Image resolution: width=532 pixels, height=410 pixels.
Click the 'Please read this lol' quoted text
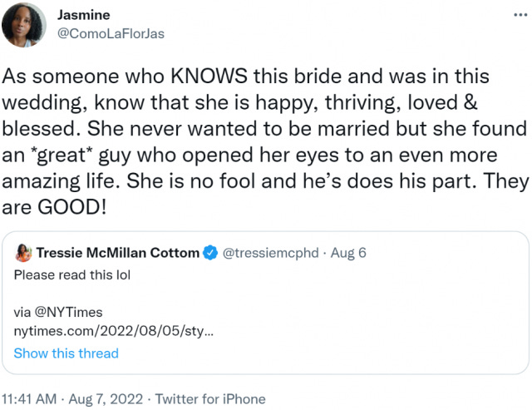tap(72, 275)
